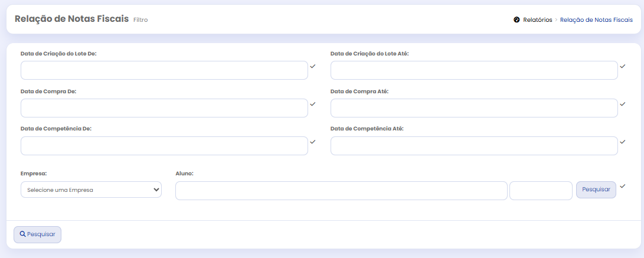Click checkmark beside Data de Competência Até field
Screen dimensions: 644x258
point(623,142)
